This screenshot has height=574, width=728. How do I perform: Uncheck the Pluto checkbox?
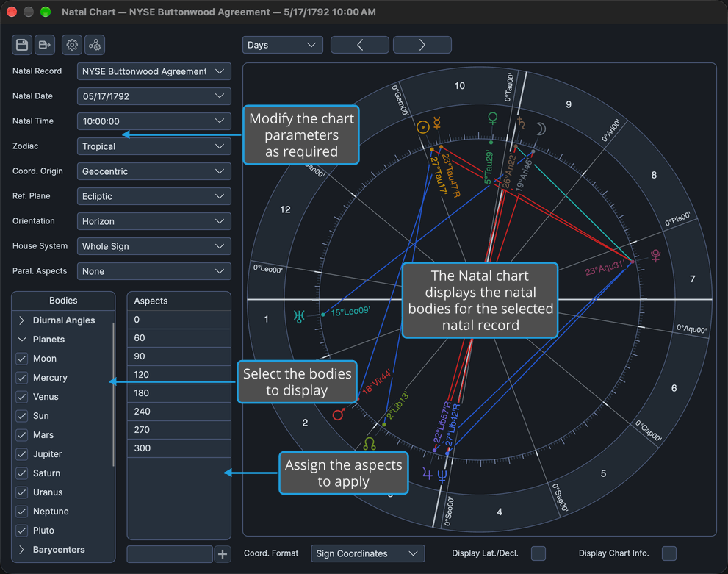pyautogui.click(x=22, y=530)
